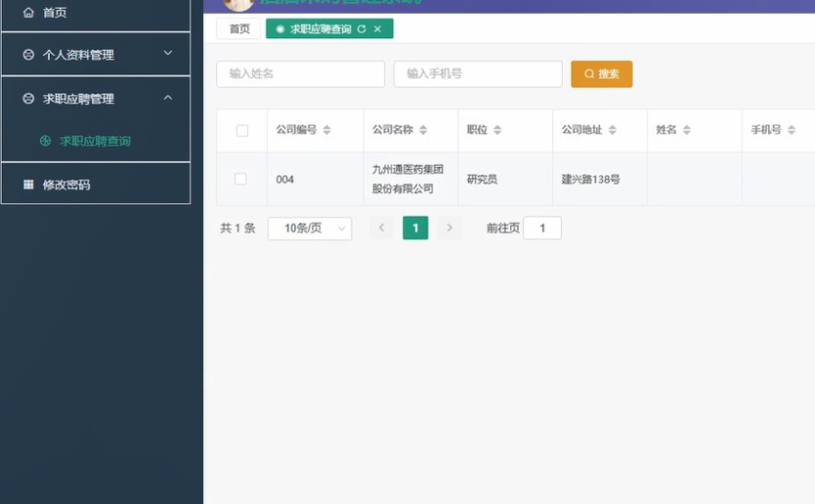Refresh the 求职应聘查询 tab
Image resolution: width=815 pixels, height=504 pixels.
pos(362,29)
